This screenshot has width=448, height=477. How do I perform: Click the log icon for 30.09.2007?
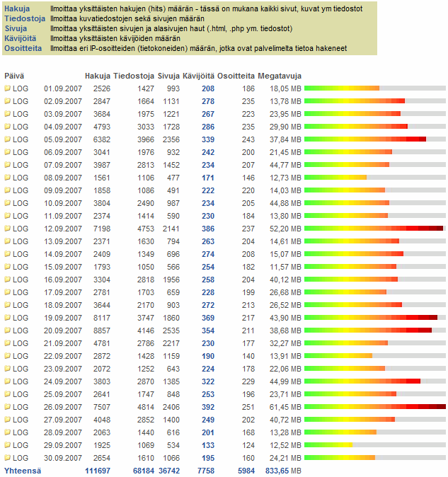[8, 458]
